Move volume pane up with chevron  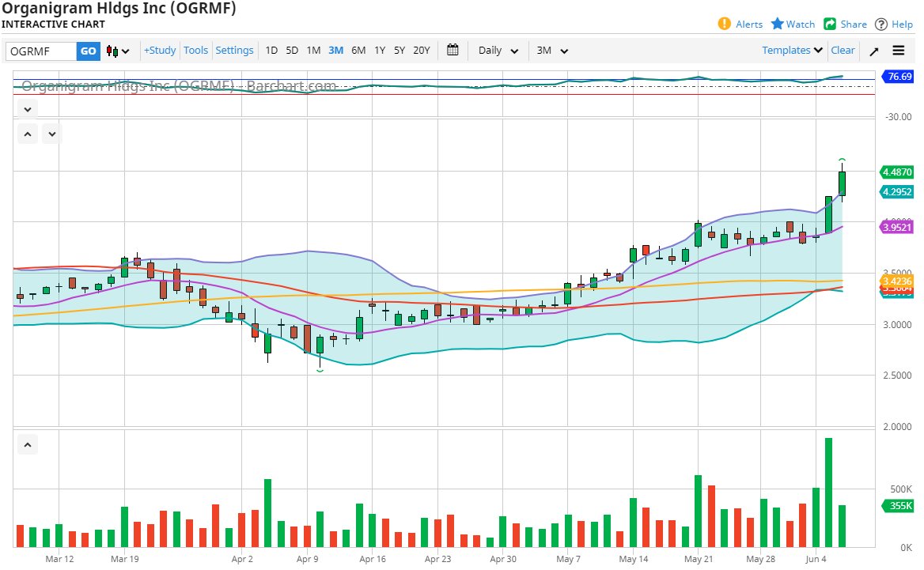pos(28,445)
